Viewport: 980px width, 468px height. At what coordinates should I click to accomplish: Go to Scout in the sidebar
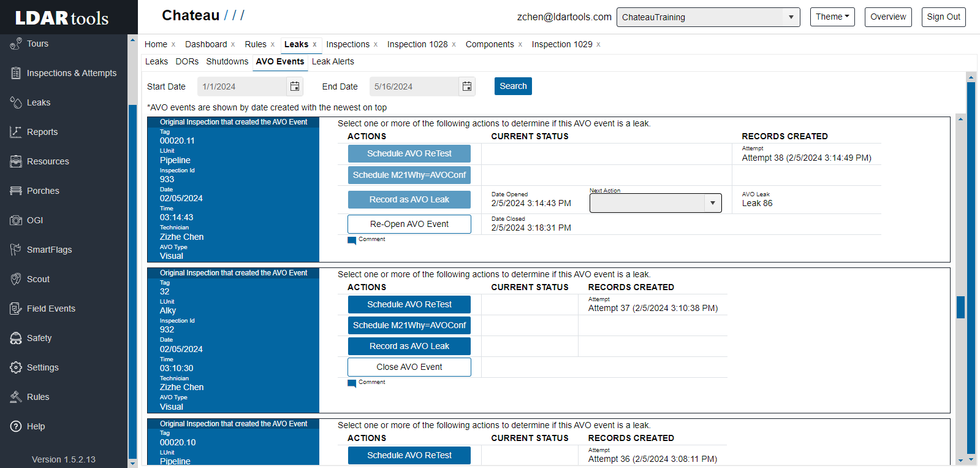pos(38,279)
